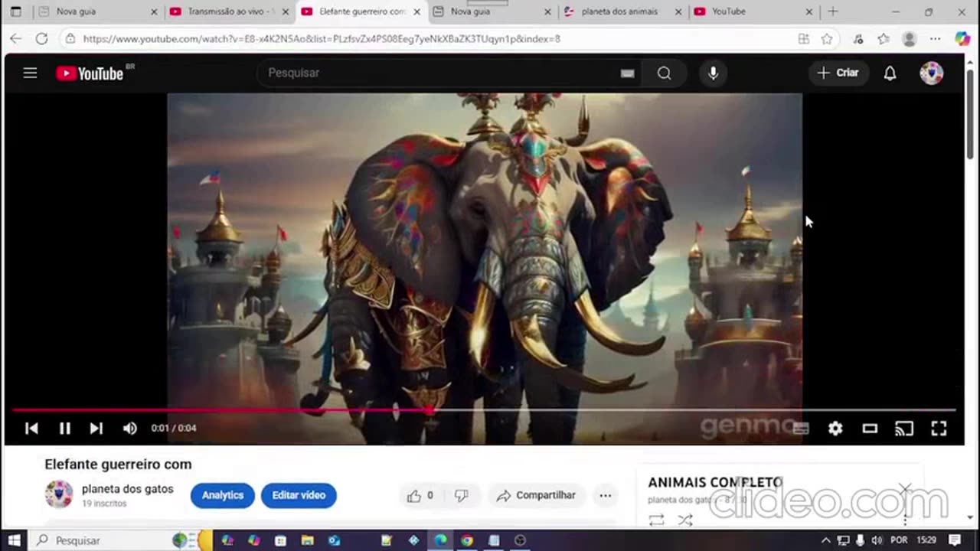Open Microsoft Edge from taskbar
980x551 pixels.
pyautogui.click(x=441, y=540)
